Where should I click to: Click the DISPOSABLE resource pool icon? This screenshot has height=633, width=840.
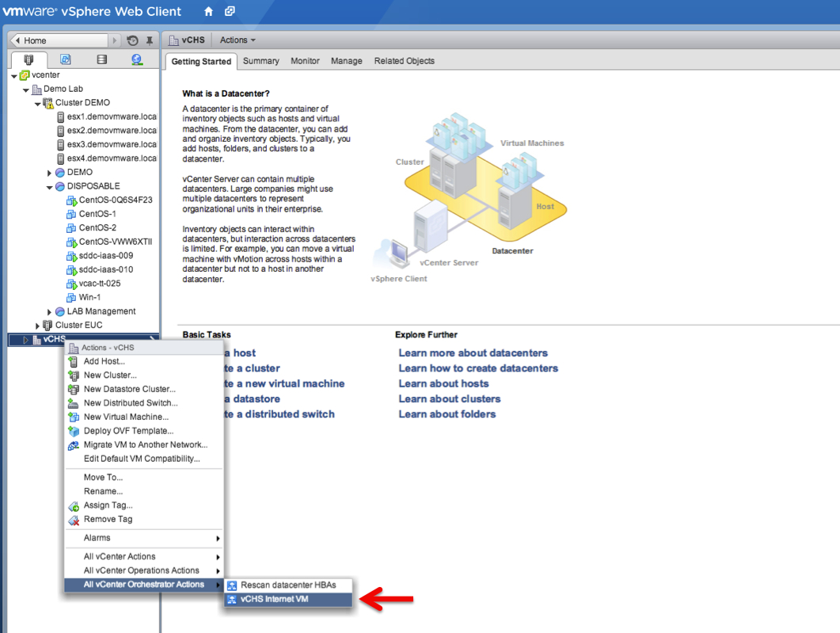click(x=60, y=186)
